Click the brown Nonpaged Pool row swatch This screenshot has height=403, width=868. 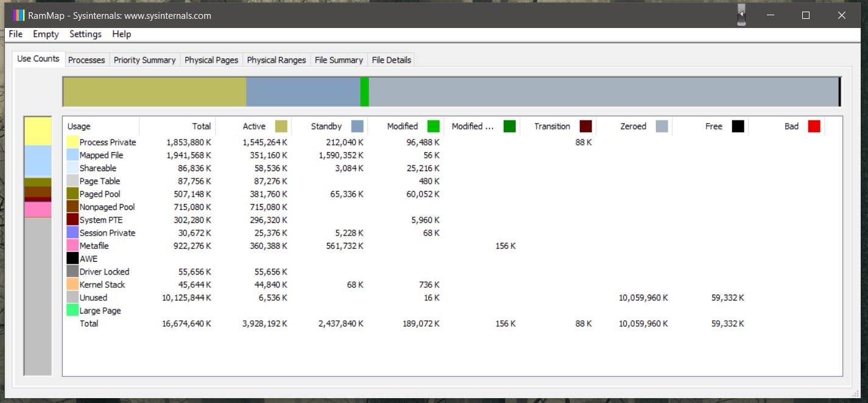(x=72, y=207)
